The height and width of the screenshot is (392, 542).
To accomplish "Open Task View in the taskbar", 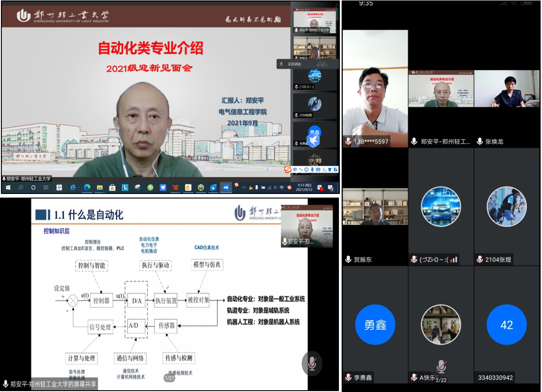I will [46, 187].
